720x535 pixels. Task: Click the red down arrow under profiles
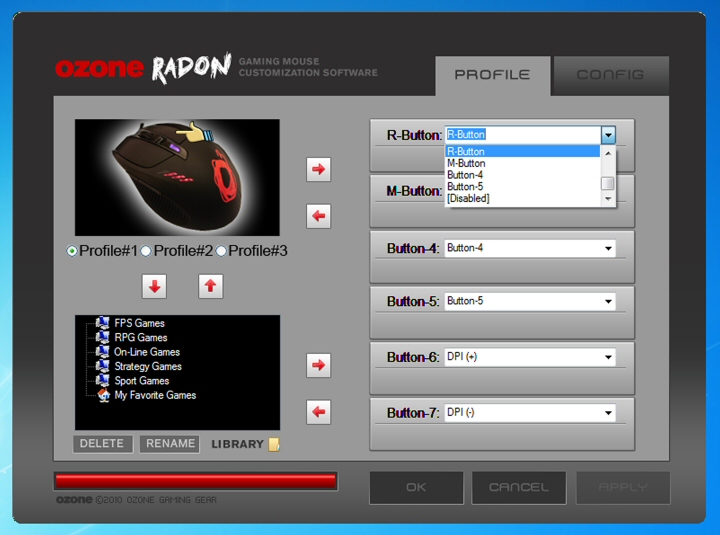(154, 287)
